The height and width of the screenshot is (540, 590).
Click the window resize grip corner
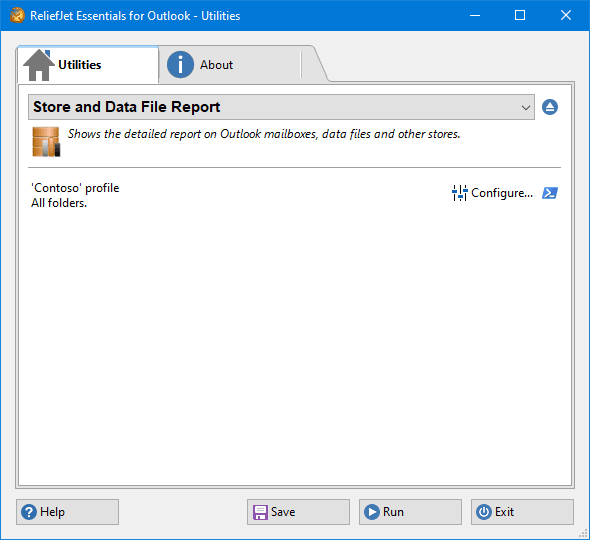pyautogui.click(x=584, y=534)
